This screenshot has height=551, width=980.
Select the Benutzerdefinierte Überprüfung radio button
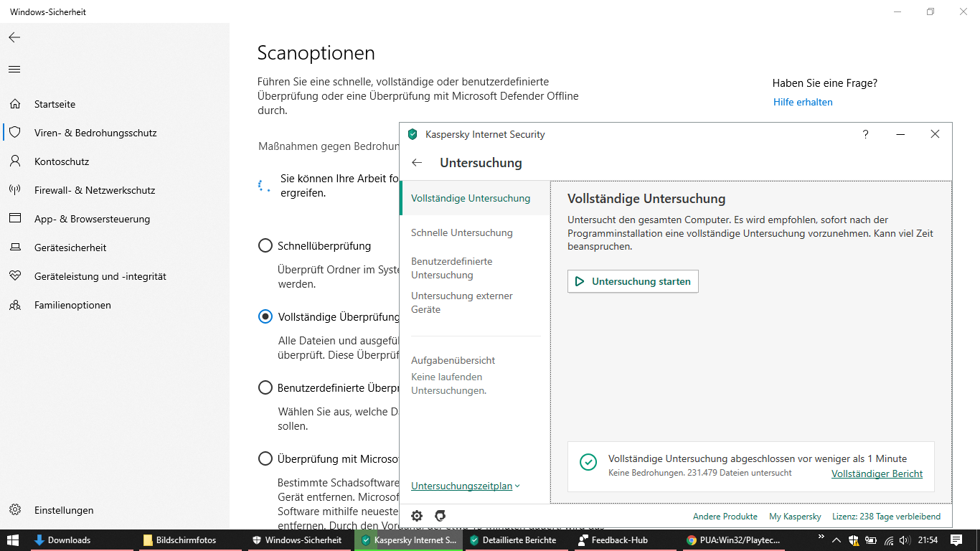click(265, 387)
